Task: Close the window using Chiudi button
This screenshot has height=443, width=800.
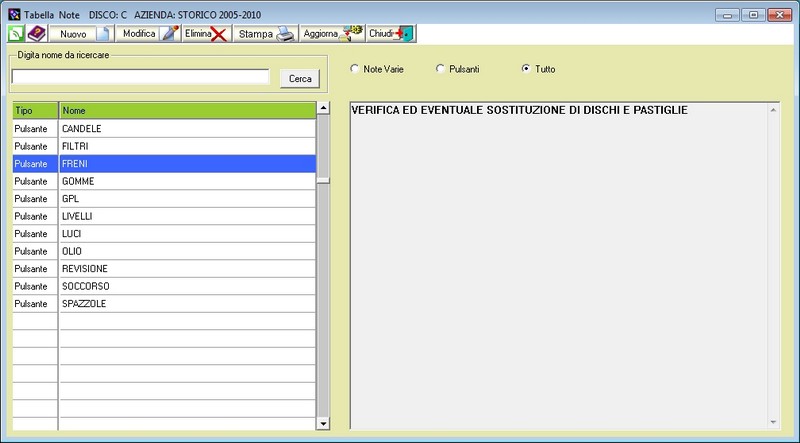Action: 391,34
